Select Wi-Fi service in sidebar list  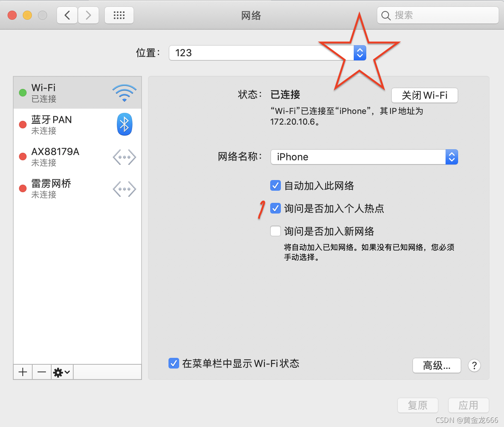tap(77, 93)
